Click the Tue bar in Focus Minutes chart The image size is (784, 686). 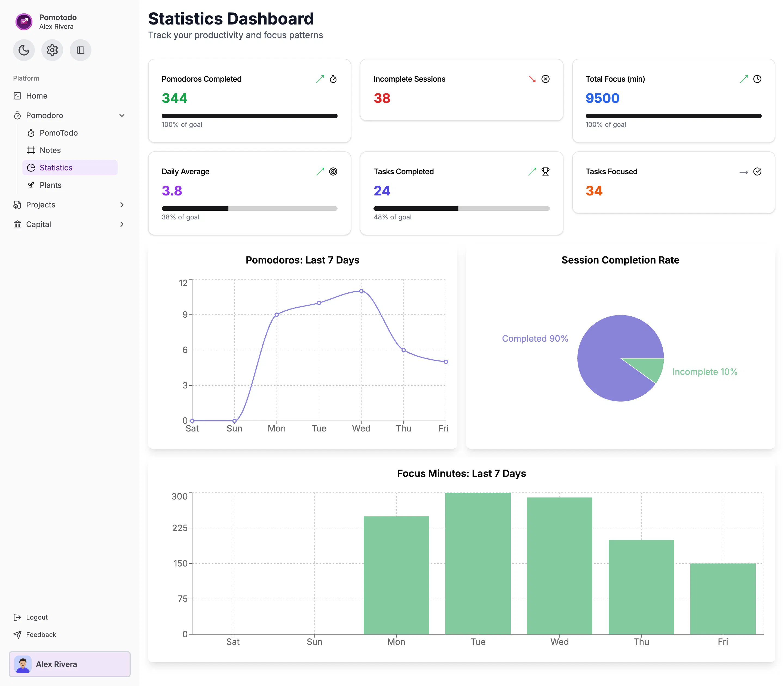point(478,563)
